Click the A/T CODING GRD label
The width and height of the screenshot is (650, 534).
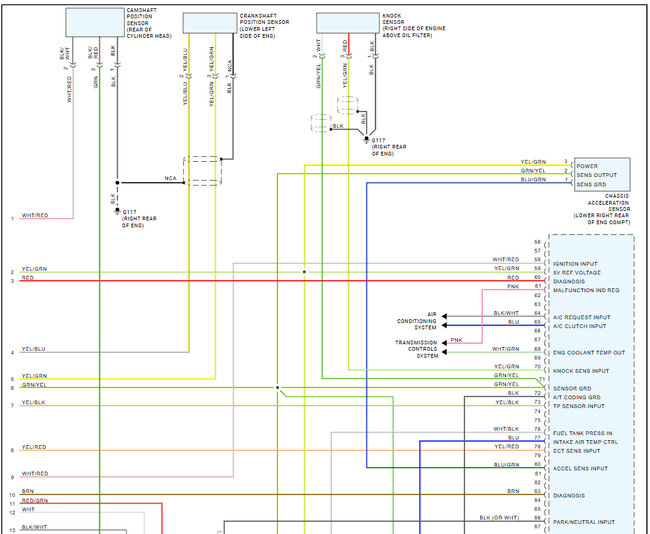point(576,397)
